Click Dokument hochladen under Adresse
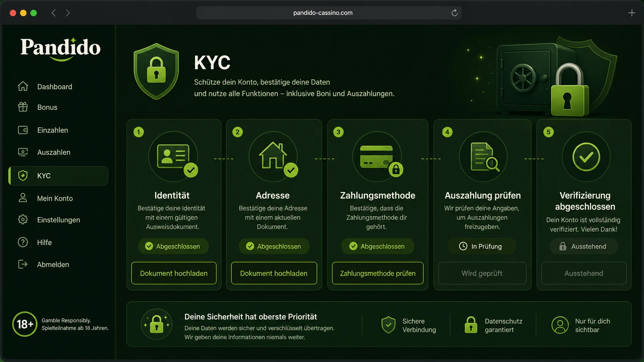644x362 pixels. [x=274, y=273]
